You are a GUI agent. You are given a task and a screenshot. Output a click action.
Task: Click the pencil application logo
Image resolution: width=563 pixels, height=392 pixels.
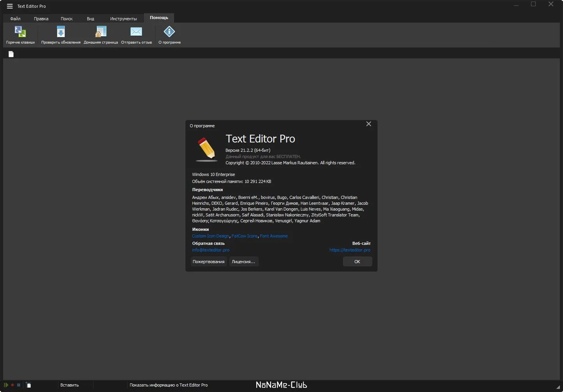(x=207, y=149)
